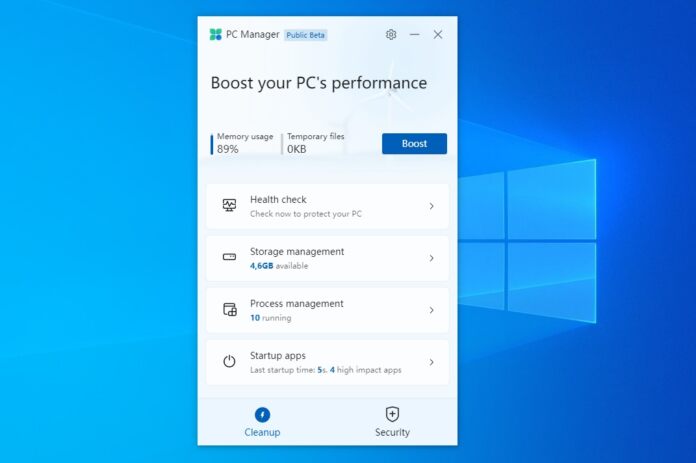Click the '4,6GB available' text
The height and width of the screenshot is (463, 696).
pos(279,266)
